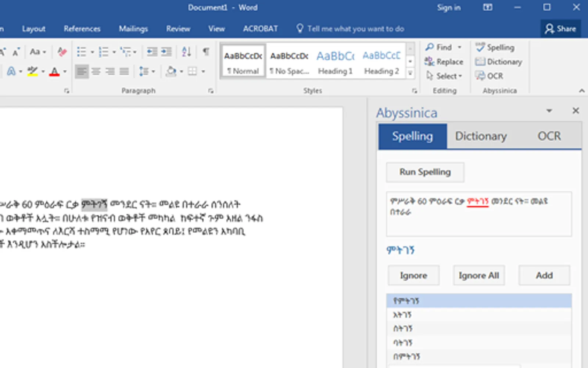Switch to the Dictionary pane tab

(x=481, y=136)
